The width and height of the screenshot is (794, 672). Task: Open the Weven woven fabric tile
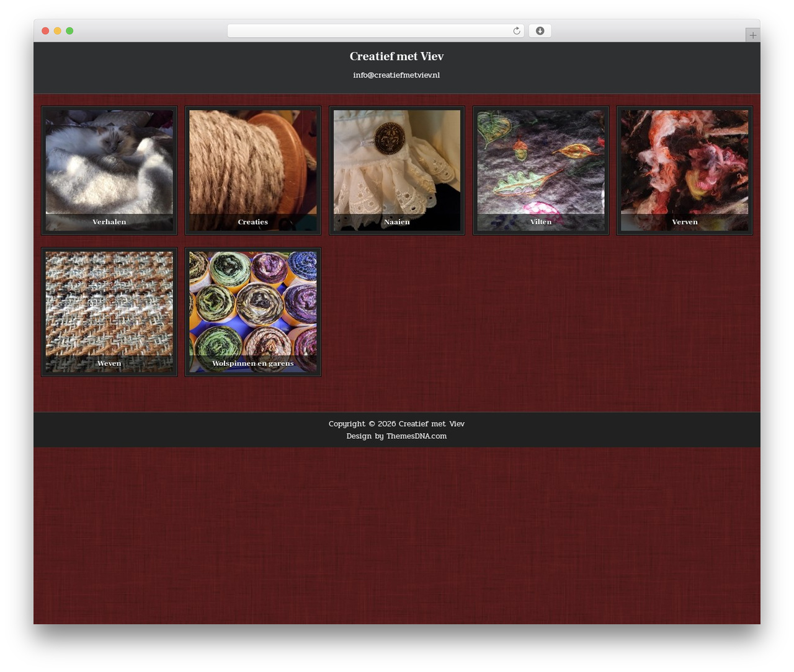109,312
